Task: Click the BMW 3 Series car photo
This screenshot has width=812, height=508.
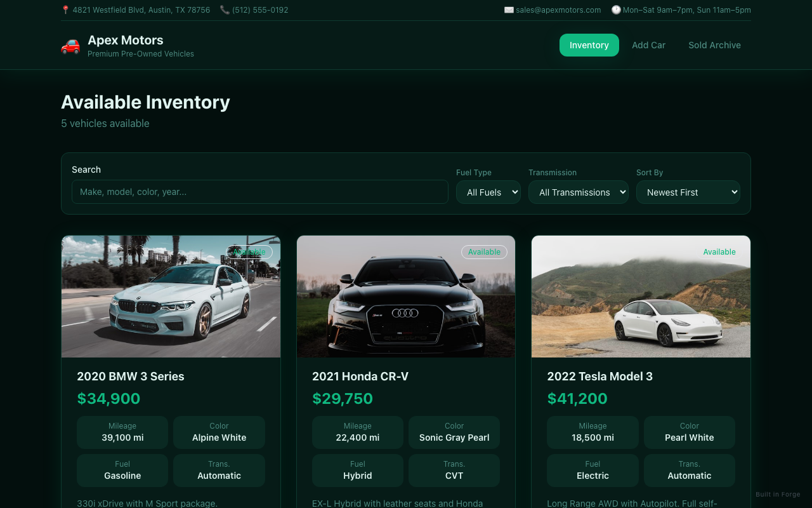Action: [171, 297]
